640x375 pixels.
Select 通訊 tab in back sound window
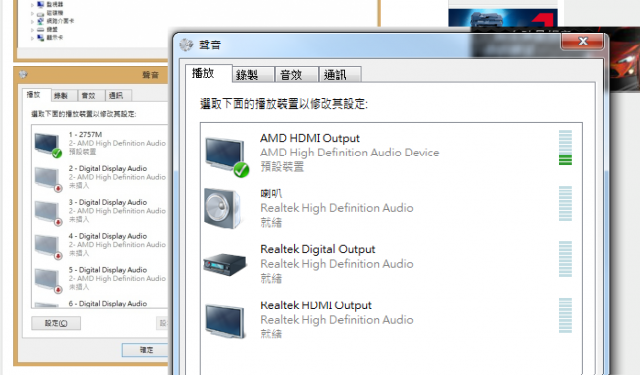(x=118, y=95)
